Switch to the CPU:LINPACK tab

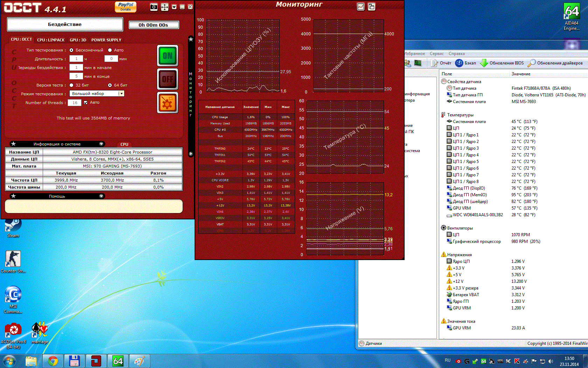tap(51, 40)
